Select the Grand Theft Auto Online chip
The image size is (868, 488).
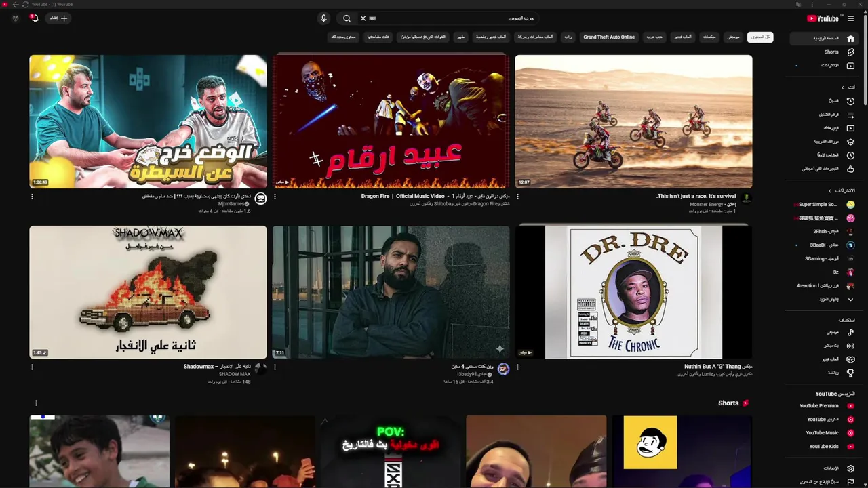[x=609, y=37]
